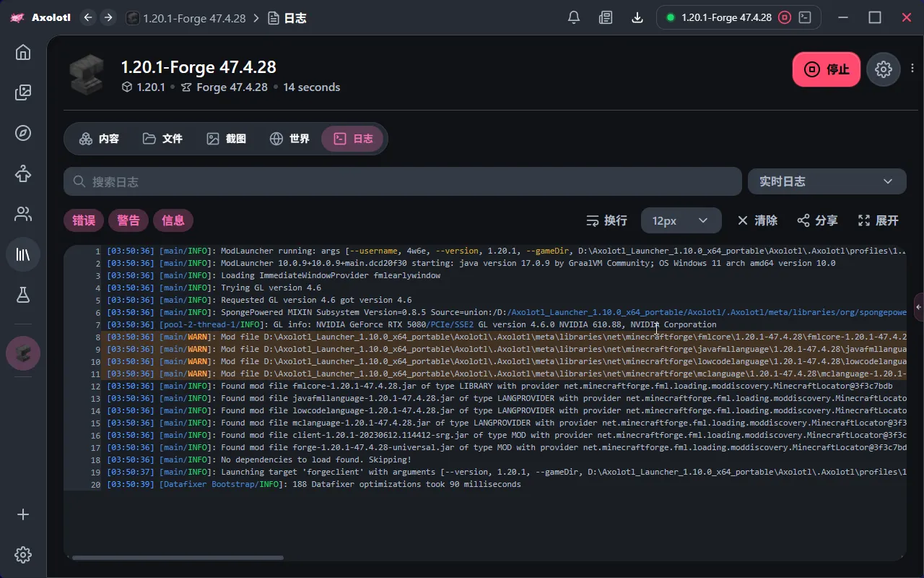Viewport: 924px width, 578px height.
Task: Clear the log with 清除
Action: tap(757, 220)
